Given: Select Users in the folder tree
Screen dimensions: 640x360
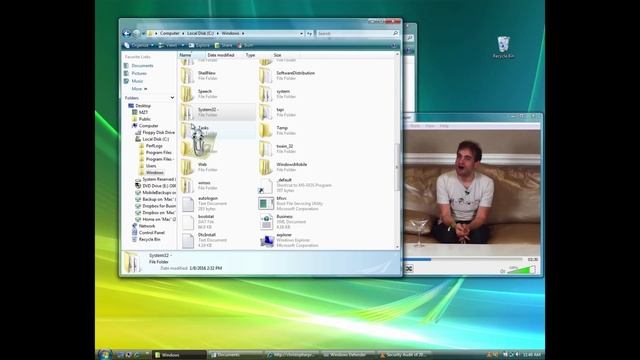Looking at the screenshot, I should tap(148, 166).
